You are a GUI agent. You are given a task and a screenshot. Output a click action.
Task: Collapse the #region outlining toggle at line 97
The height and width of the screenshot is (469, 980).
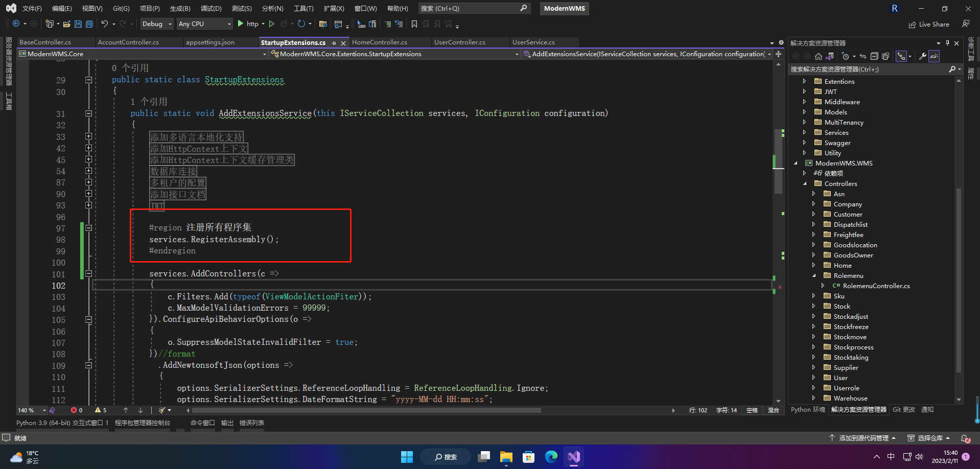click(x=88, y=228)
